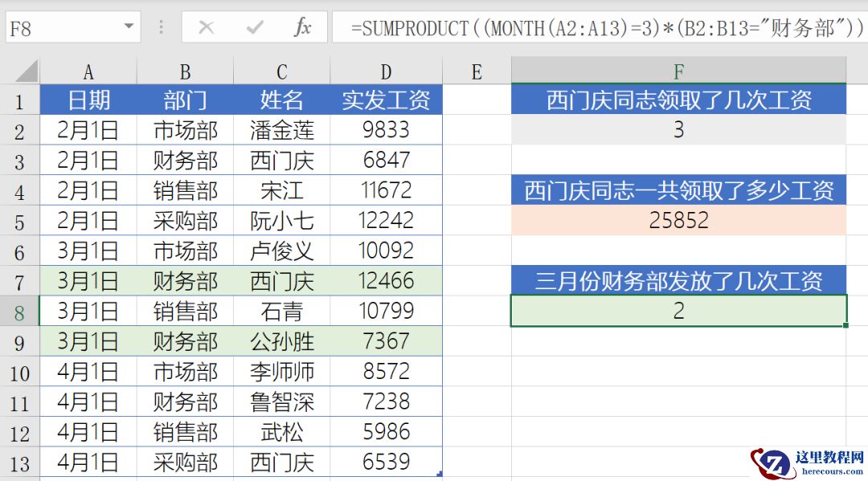Select result cell showing 3
Image resolution: width=868 pixels, height=481 pixels.
click(678, 130)
